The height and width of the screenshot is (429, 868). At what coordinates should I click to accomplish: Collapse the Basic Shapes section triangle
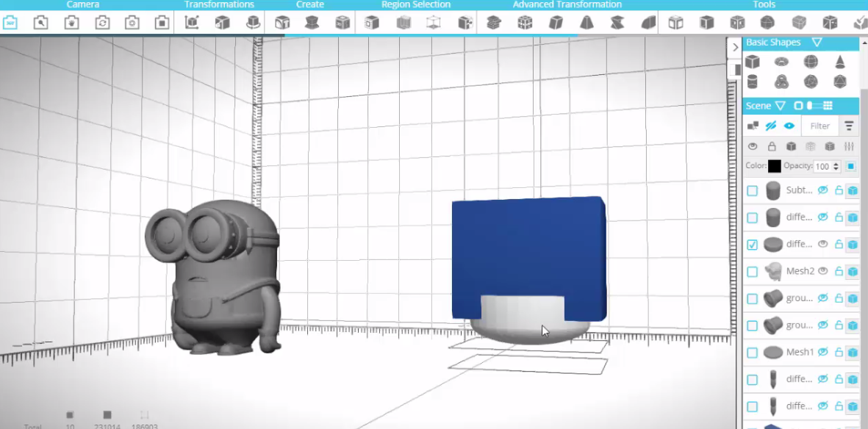[817, 43]
